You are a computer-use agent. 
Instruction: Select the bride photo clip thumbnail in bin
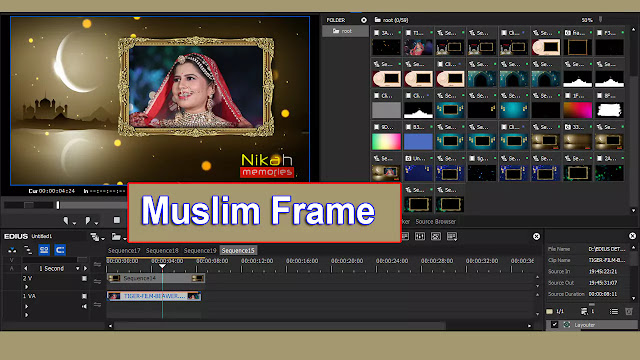pyautogui.click(x=418, y=47)
